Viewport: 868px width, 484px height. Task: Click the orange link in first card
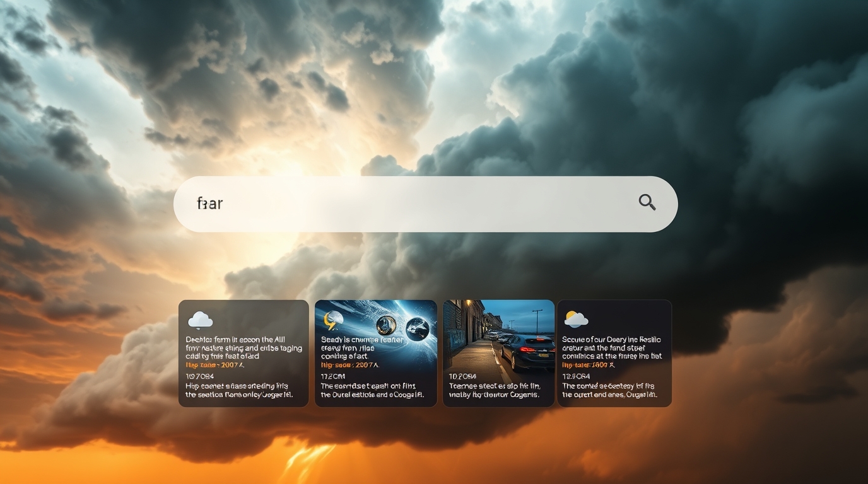(214, 365)
